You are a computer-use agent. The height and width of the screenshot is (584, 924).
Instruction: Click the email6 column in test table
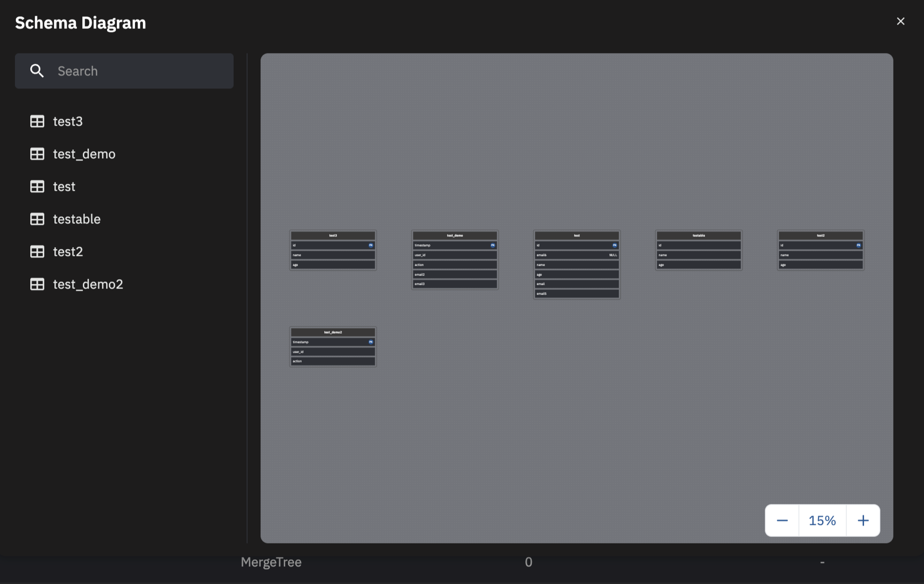click(576, 255)
